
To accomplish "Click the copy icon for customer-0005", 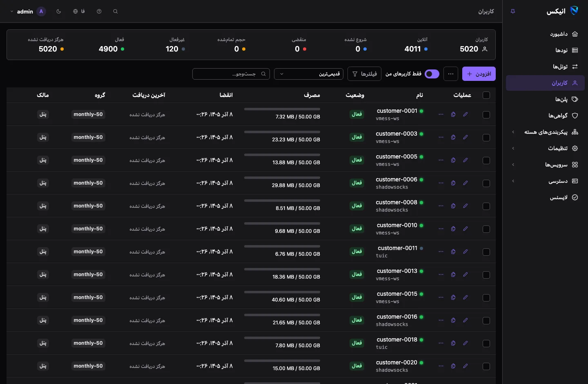I will point(453,160).
